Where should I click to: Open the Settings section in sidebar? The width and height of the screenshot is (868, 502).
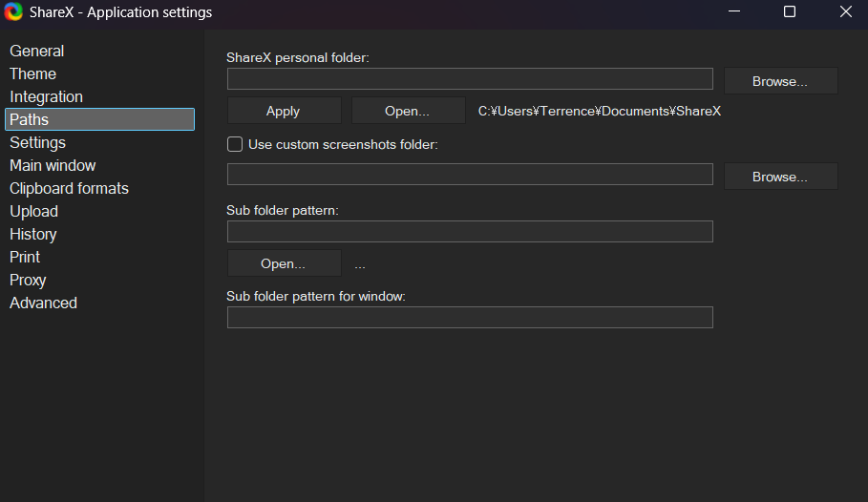37,143
